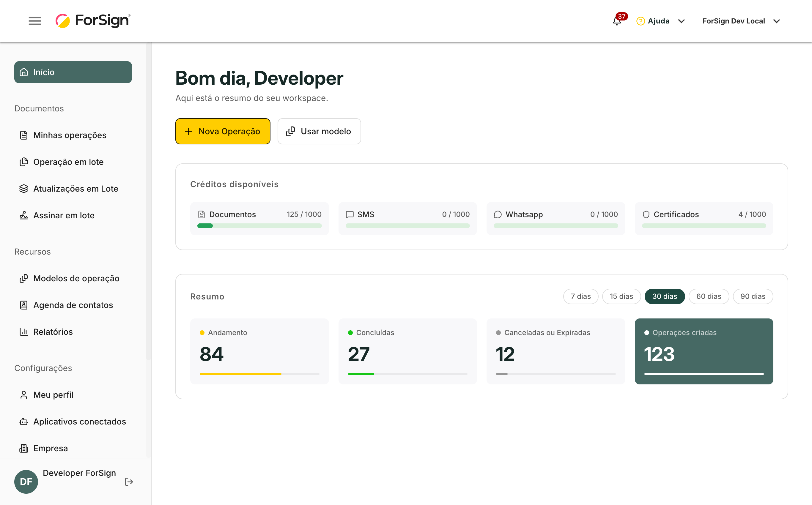Open notifications bell with 37 badge
The height and width of the screenshot is (505, 812).
[x=617, y=21]
